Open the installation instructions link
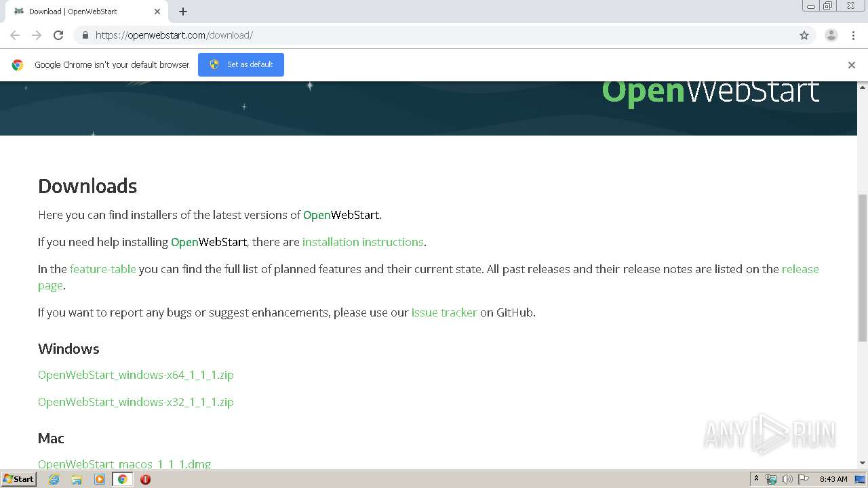This screenshot has width=868, height=488. point(363,242)
